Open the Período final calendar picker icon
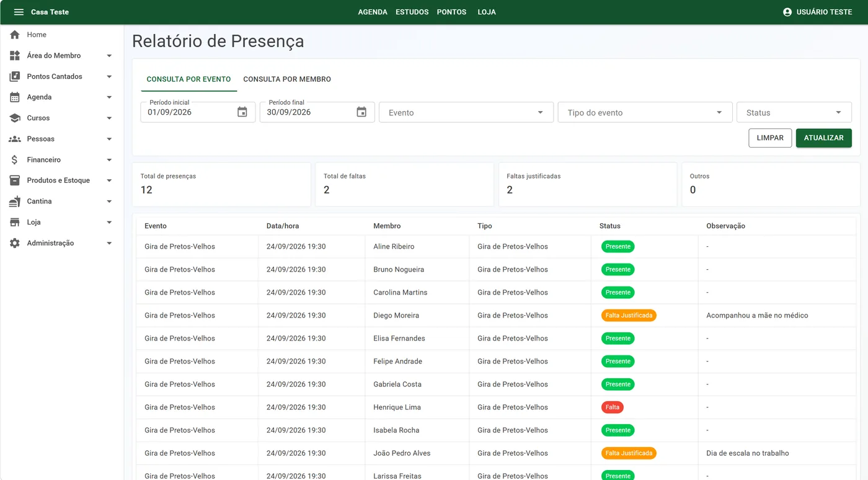This screenshot has width=868, height=480. [x=361, y=112]
